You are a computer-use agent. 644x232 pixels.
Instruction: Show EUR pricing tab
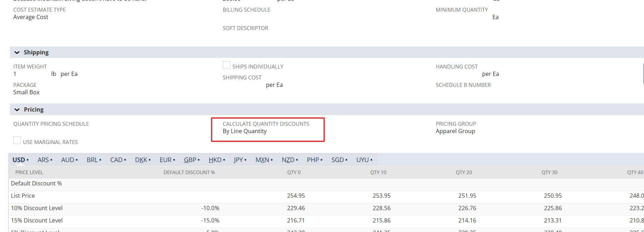coord(166,160)
